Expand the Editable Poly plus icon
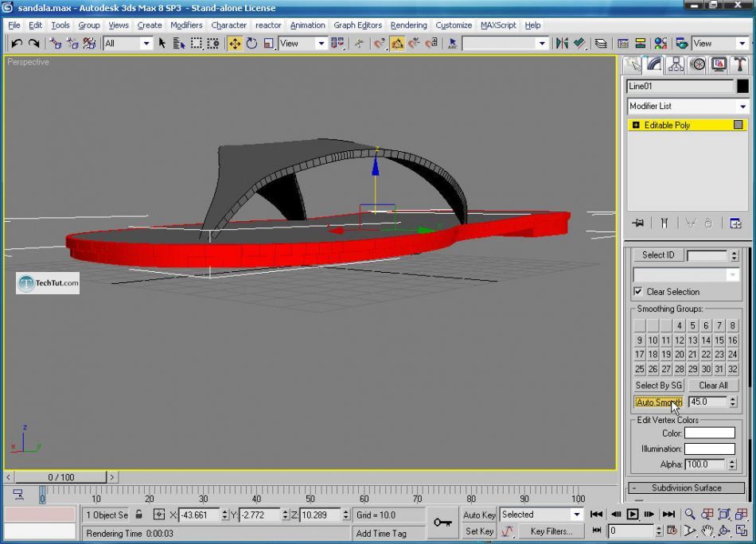This screenshot has height=544, width=756. click(x=636, y=126)
